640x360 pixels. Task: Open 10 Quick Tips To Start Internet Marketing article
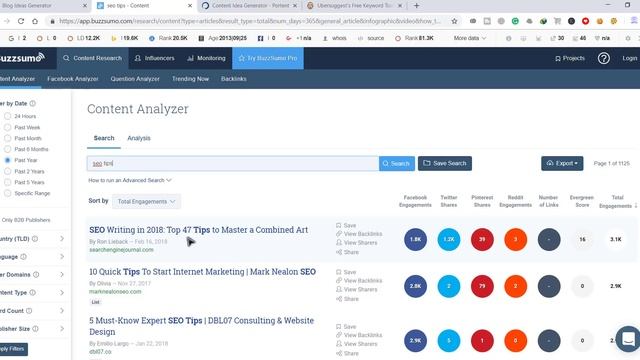tap(202, 272)
